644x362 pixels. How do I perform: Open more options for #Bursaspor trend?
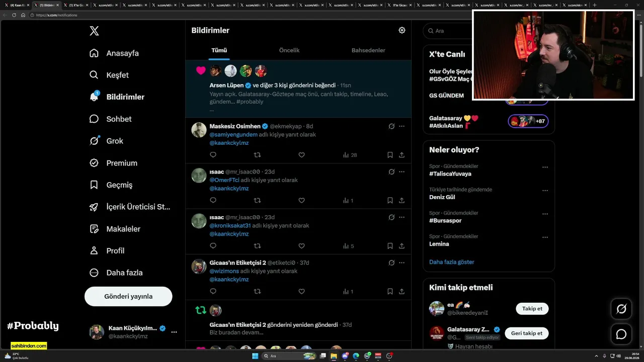click(x=545, y=214)
